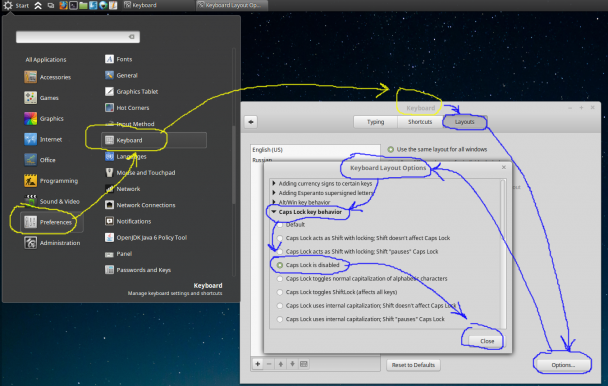Select the Sound & Video category
This screenshot has width=608, height=386.
[52, 201]
